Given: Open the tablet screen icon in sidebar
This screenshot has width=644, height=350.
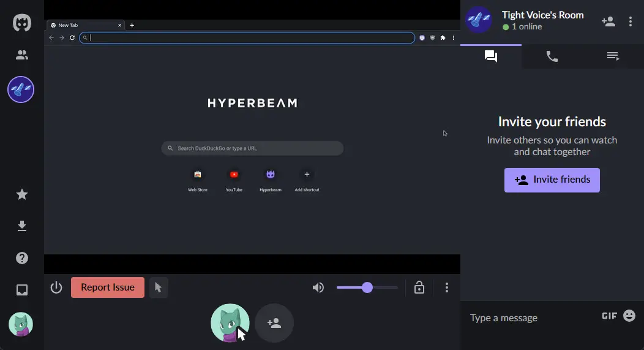Looking at the screenshot, I should click(x=22, y=290).
